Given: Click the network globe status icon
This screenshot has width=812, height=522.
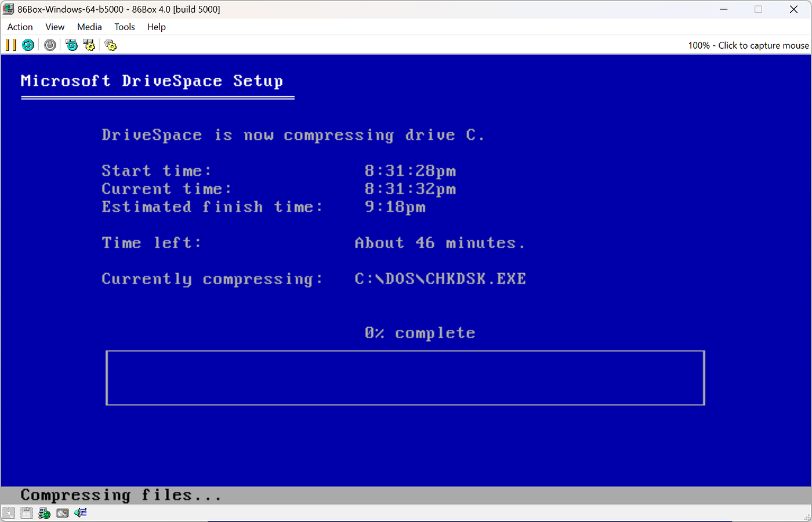Looking at the screenshot, I should tap(44, 513).
